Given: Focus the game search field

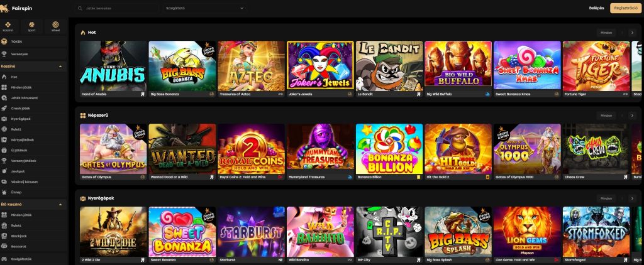Looking at the screenshot, I should point(116,8).
